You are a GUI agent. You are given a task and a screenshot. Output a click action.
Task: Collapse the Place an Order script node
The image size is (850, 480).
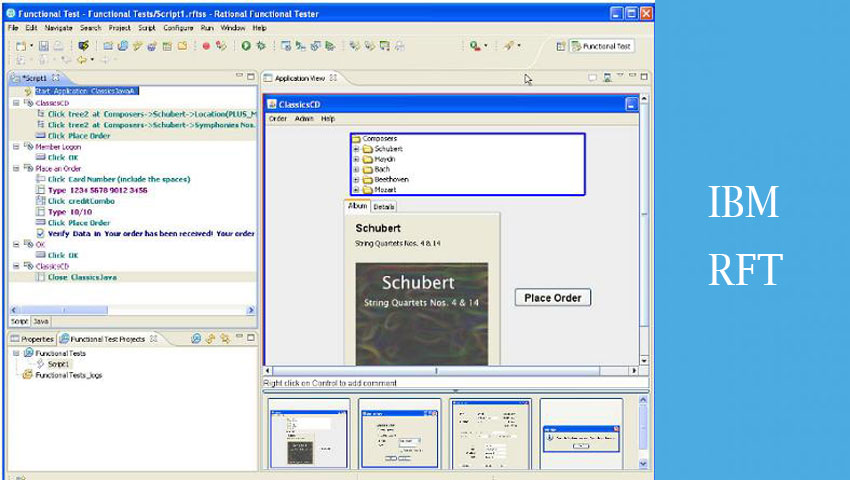(15, 168)
